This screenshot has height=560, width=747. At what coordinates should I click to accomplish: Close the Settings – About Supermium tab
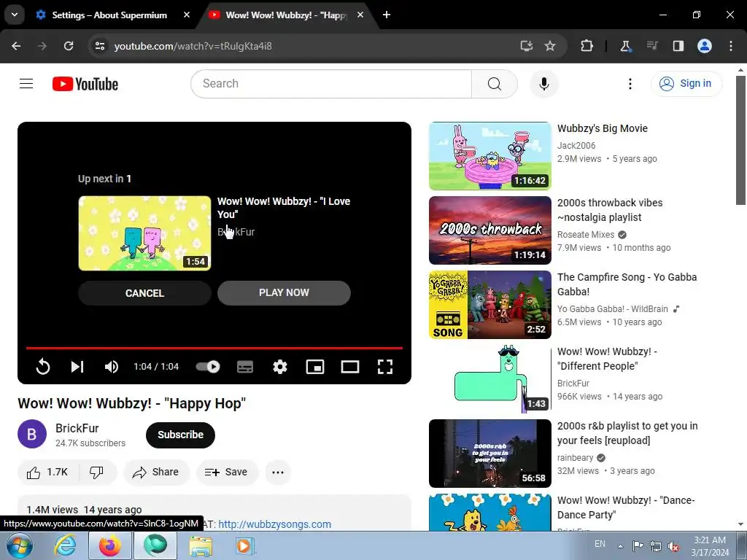[187, 15]
